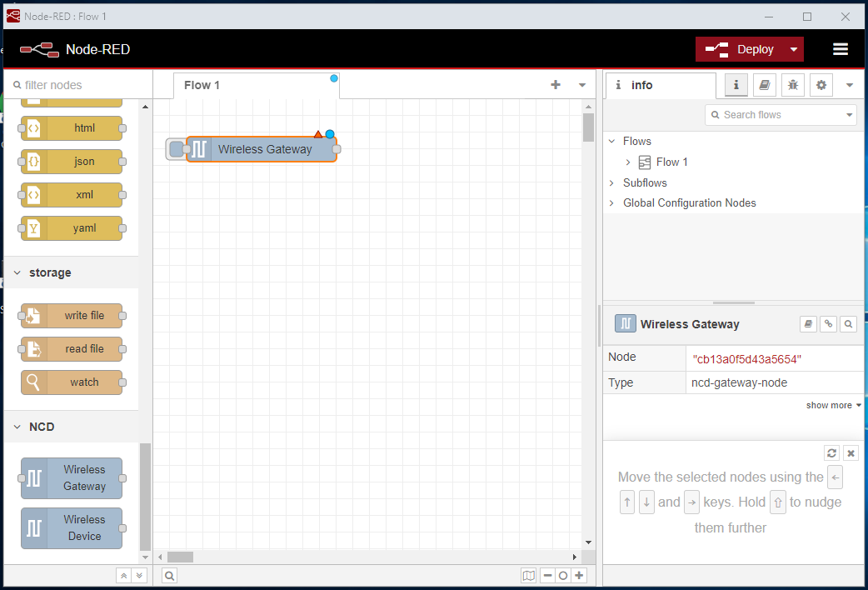
Task: Select the watch node
Action: 72,382
